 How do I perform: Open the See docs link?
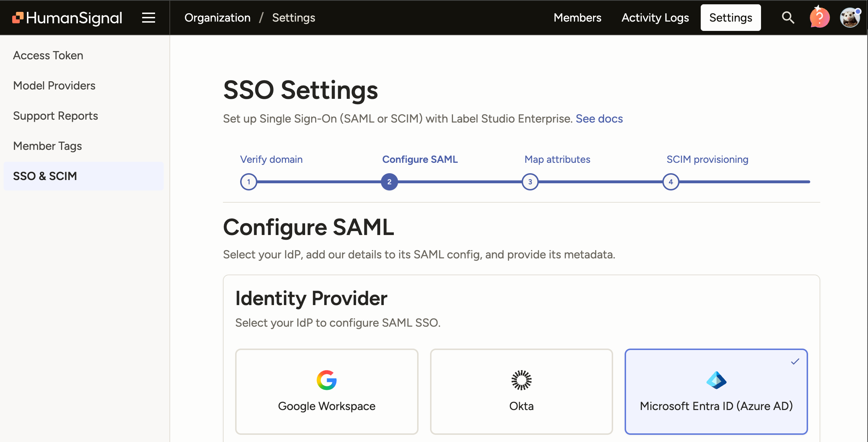pos(599,119)
